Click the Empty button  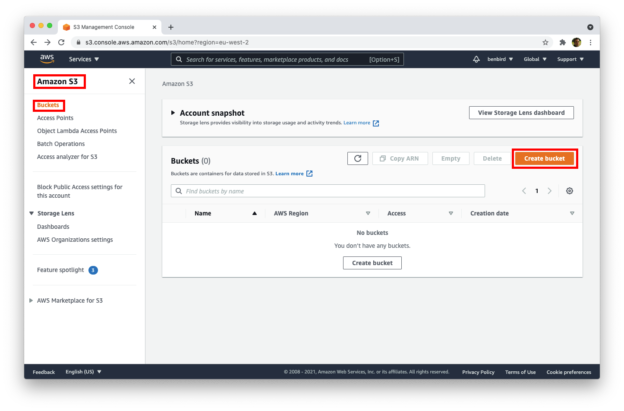point(450,158)
